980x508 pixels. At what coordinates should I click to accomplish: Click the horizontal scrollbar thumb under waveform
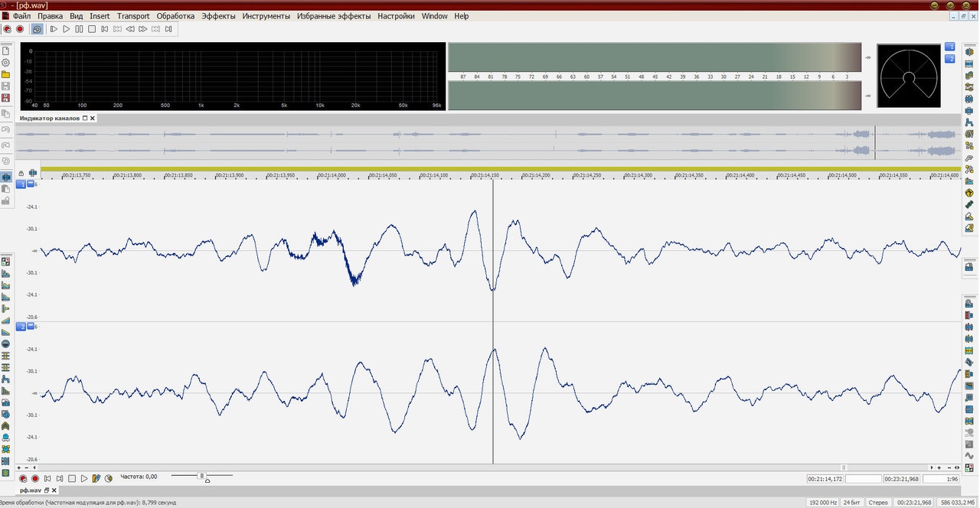tap(844, 467)
